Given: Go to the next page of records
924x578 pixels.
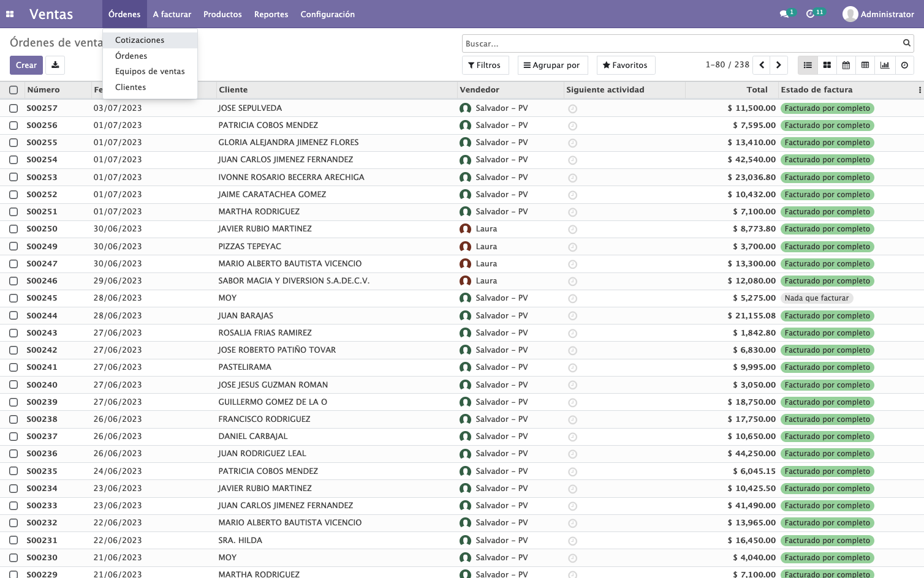Looking at the screenshot, I should pyautogui.click(x=779, y=65).
